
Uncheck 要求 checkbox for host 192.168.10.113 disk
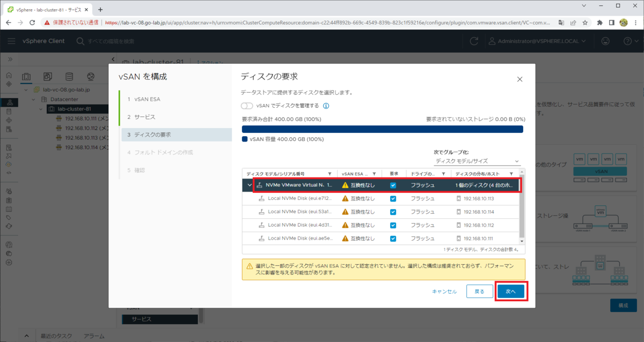[393, 198]
